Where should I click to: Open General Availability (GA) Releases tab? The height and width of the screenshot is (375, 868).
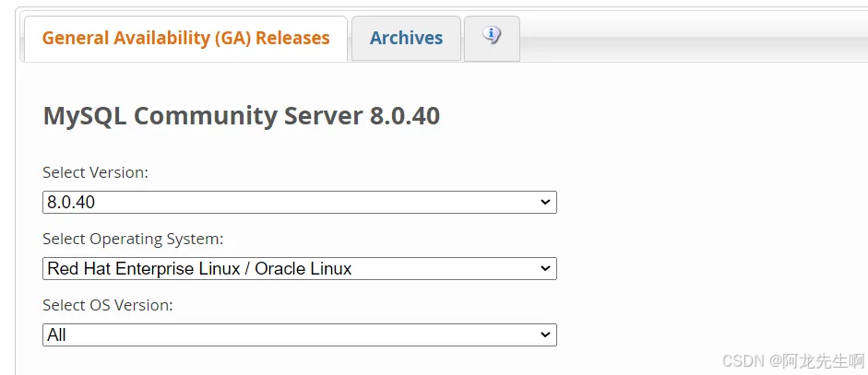click(x=185, y=39)
